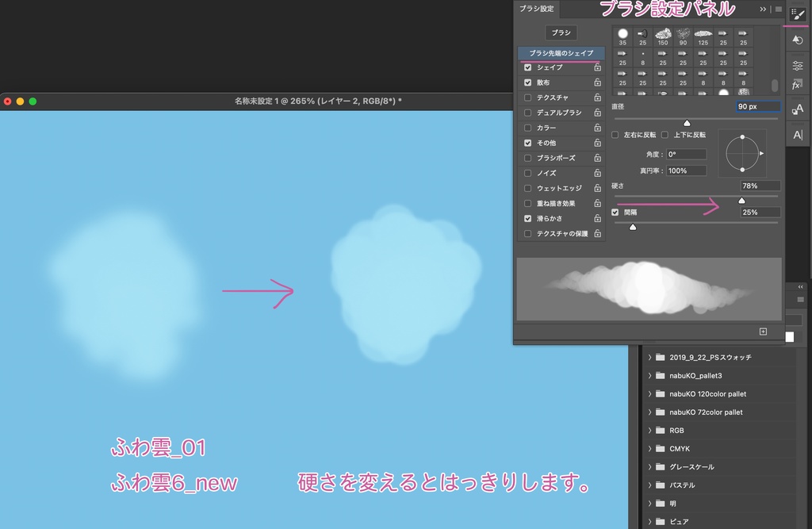Click the 硬さ hardness slider handle
Viewport: 812px width, 529px height.
tap(741, 200)
